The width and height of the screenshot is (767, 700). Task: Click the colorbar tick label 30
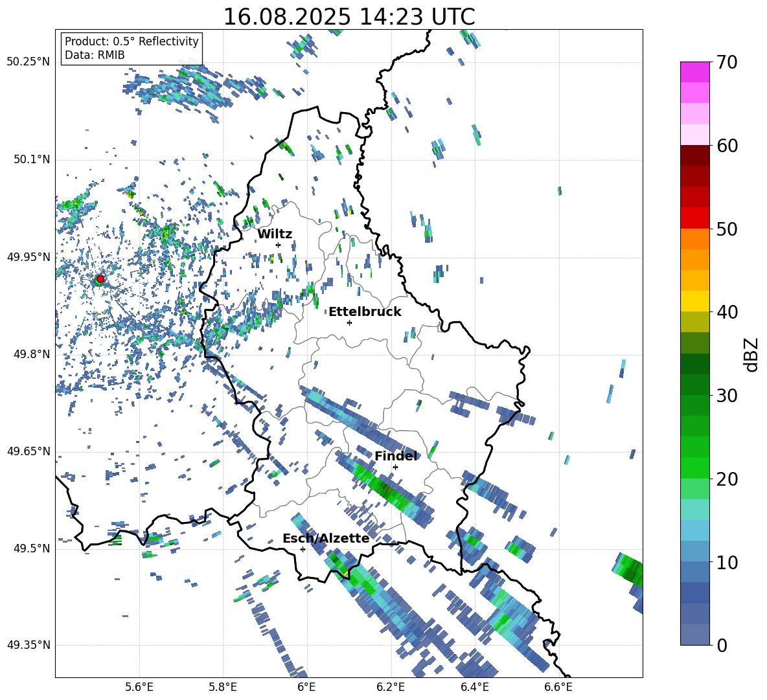[x=727, y=396]
